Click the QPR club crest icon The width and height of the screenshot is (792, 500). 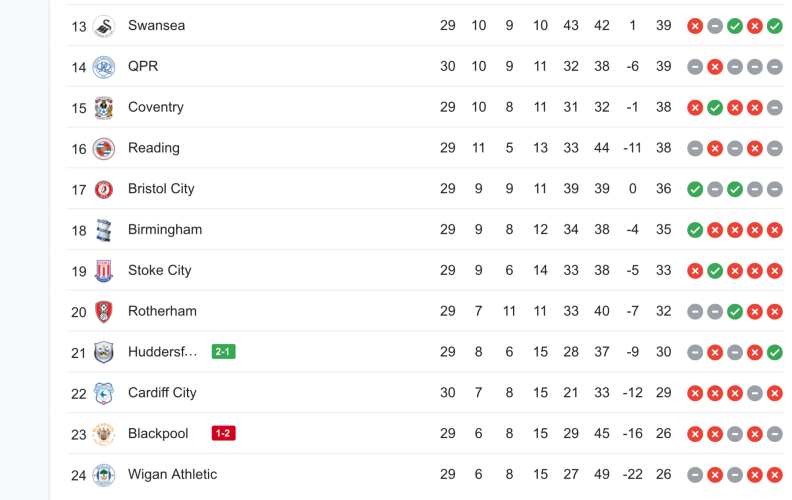104,67
